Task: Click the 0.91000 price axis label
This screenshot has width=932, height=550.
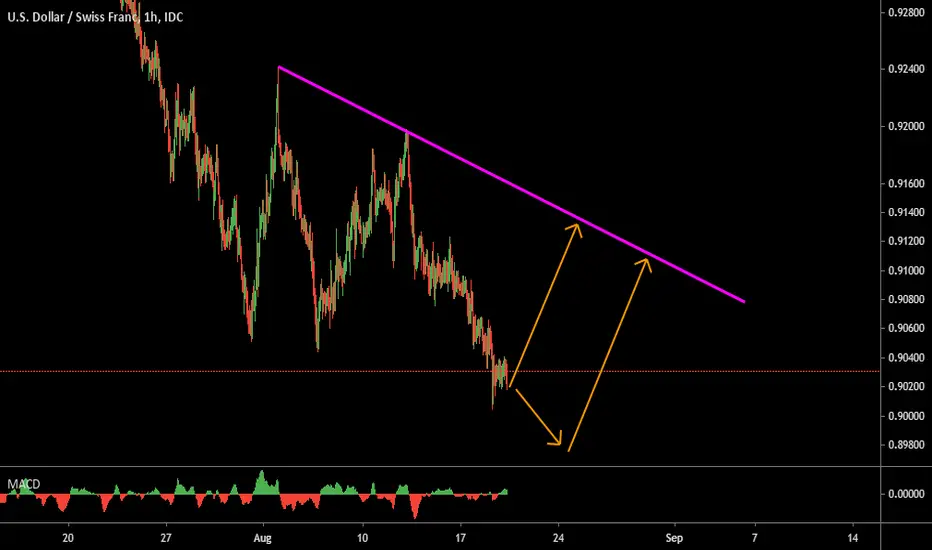Action: (x=906, y=271)
